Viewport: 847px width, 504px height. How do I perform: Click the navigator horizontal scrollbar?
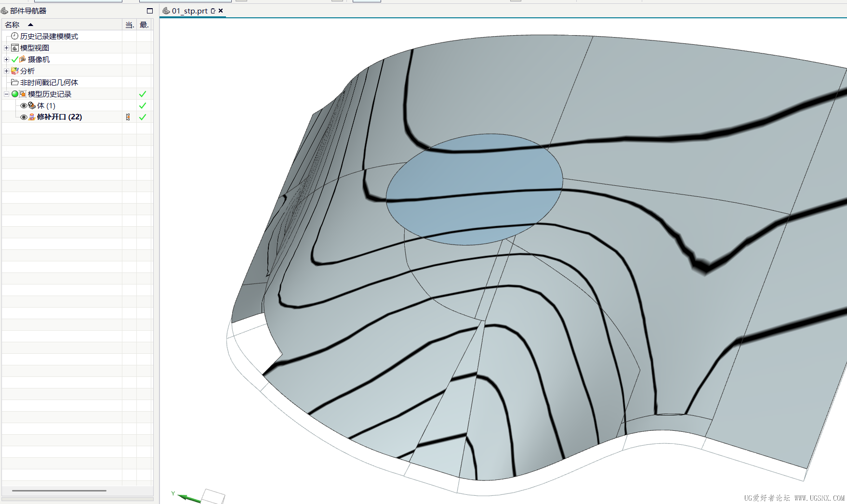[59, 491]
